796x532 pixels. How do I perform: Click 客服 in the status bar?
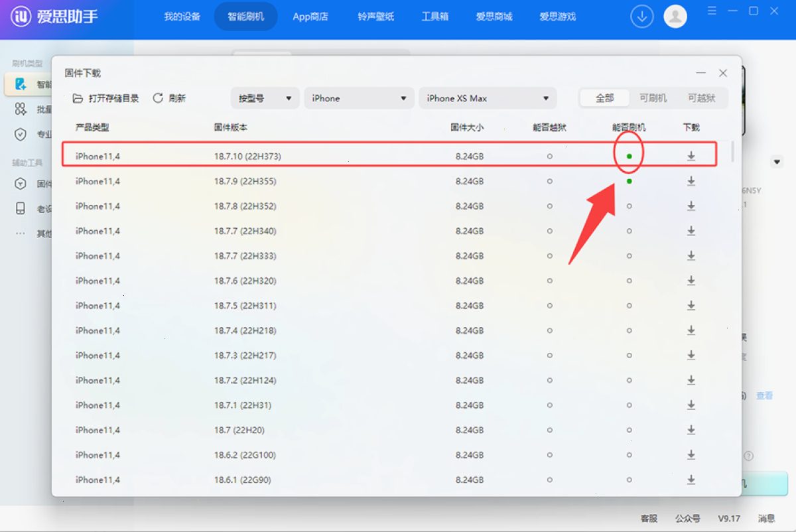[649, 518]
